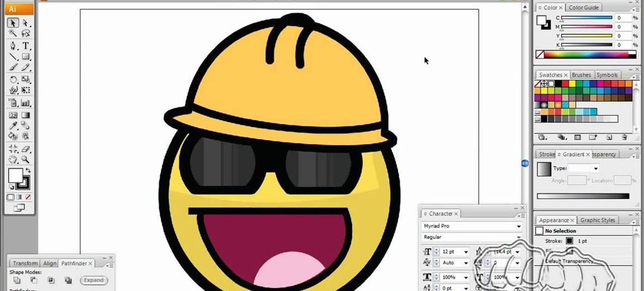This screenshot has width=644, height=291.
Task: Click Add to shape area in Pathfinder
Action: tap(17, 280)
